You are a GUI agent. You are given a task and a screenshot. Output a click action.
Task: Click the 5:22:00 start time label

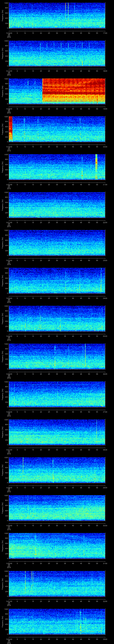coord(9,261)
